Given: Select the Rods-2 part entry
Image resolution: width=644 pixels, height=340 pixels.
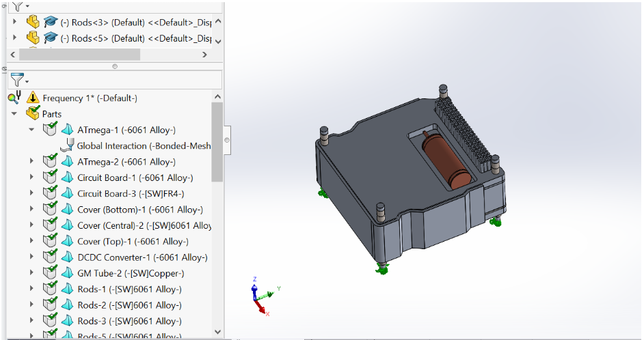Looking at the screenshot, I should 129,305.
